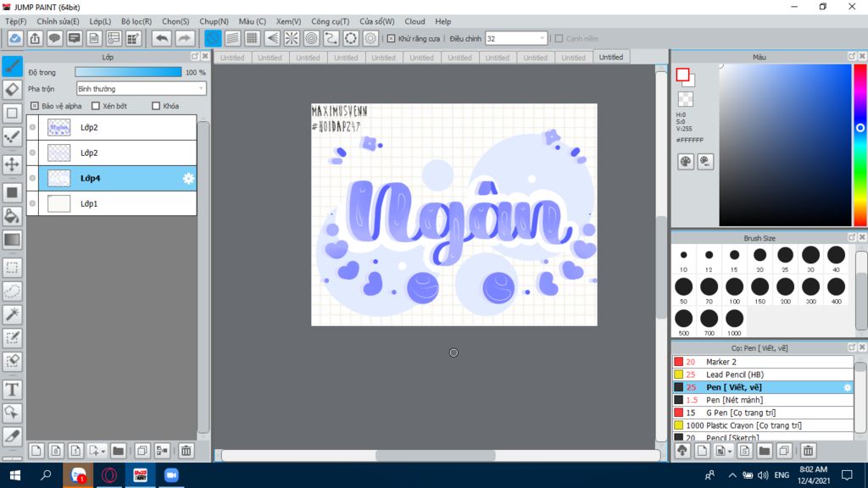The image size is (868, 488).
Task: Delete layer with trash icon in layer panel
Action: tap(186, 451)
